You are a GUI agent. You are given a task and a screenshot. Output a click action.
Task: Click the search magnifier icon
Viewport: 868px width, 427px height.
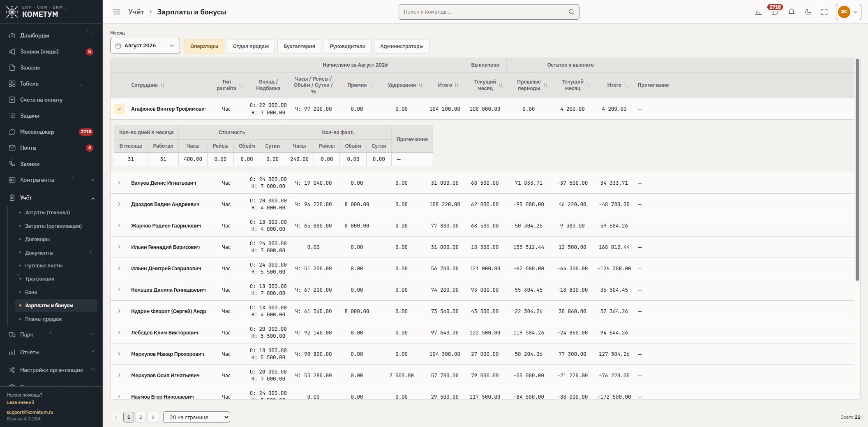coord(571,12)
